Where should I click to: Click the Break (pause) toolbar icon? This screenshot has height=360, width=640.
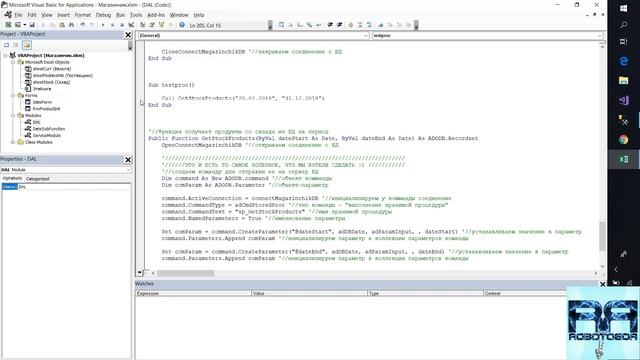[x=112, y=25]
